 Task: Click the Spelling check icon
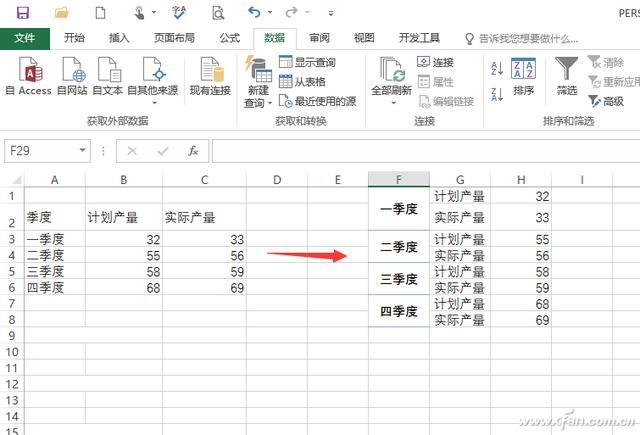pyautogui.click(x=179, y=13)
